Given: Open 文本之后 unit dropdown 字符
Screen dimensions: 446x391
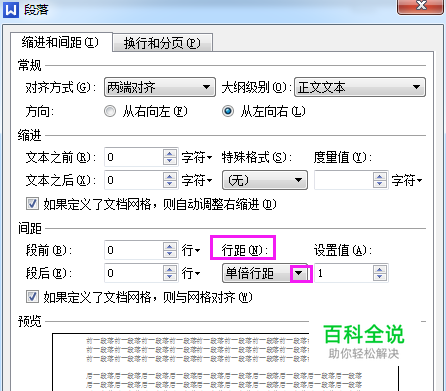Looking at the screenshot, I should point(197,181).
